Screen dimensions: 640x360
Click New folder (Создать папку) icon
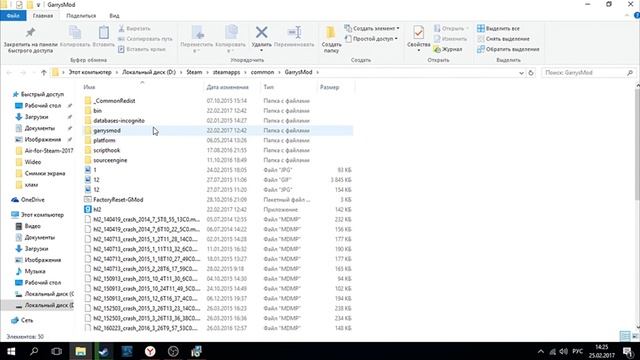pyautogui.click(x=331, y=33)
